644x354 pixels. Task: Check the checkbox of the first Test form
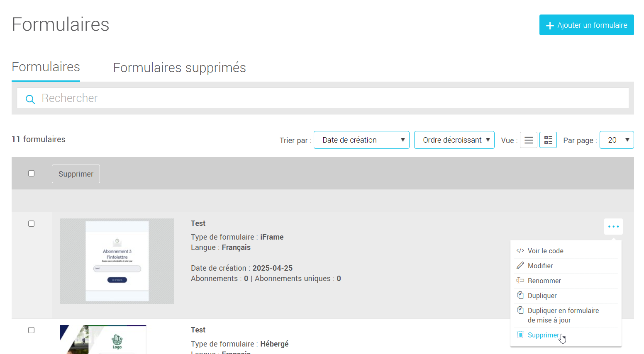pyautogui.click(x=31, y=223)
